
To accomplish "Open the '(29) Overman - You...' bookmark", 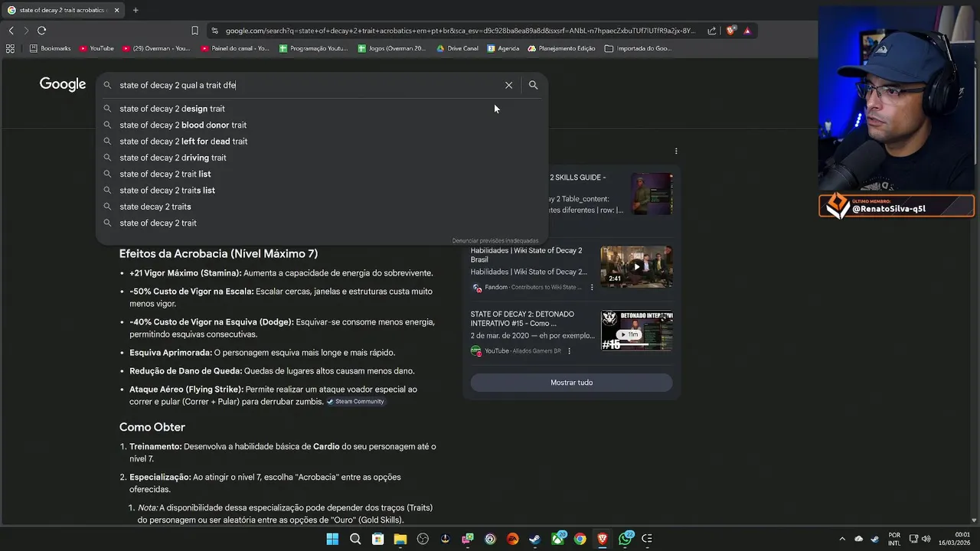I will 156,48.
